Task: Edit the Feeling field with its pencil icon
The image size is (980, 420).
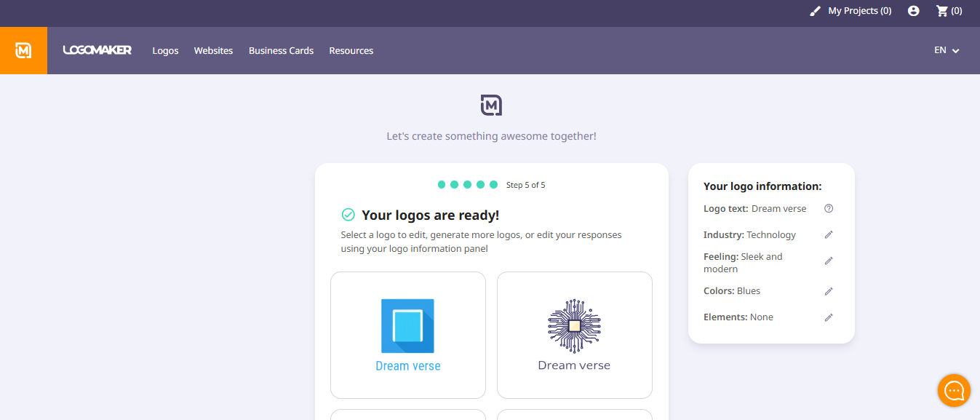Action: tap(829, 261)
